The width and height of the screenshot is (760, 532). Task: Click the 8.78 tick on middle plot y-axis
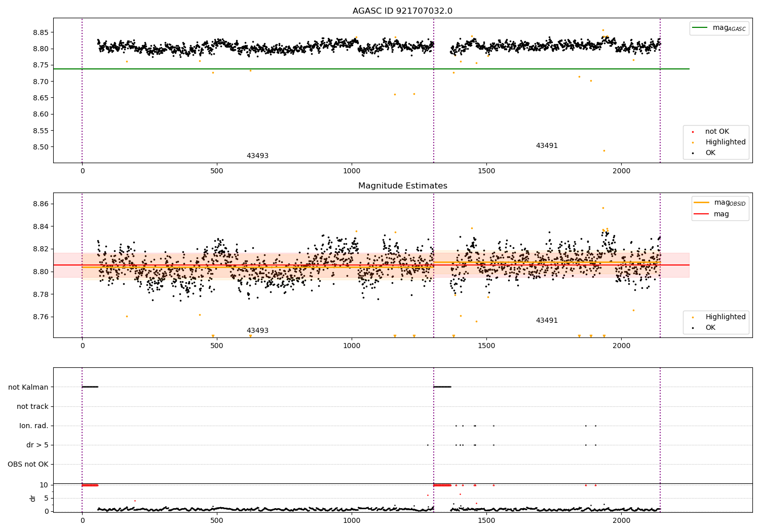[x=41, y=294]
